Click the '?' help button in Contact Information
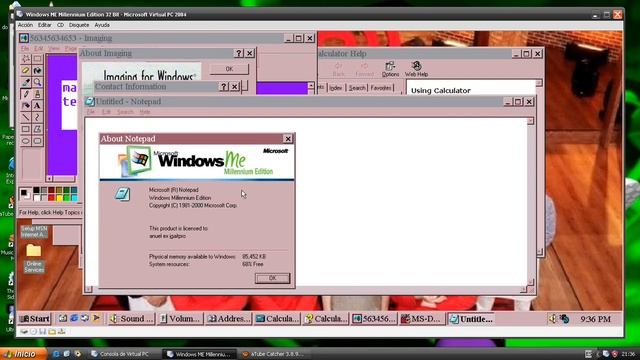Viewport: 640px width, 360px height. [x=224, y=87]
